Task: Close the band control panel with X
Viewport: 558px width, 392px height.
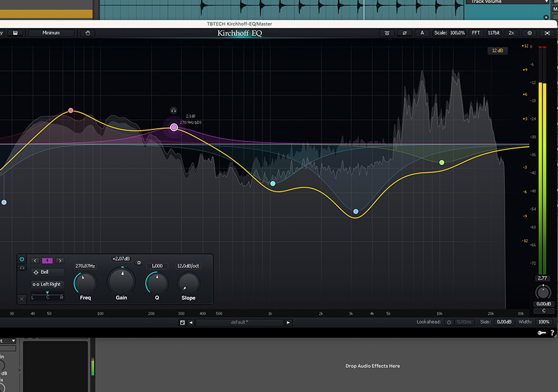Action: pyautogui.click(x=22, y=298)
